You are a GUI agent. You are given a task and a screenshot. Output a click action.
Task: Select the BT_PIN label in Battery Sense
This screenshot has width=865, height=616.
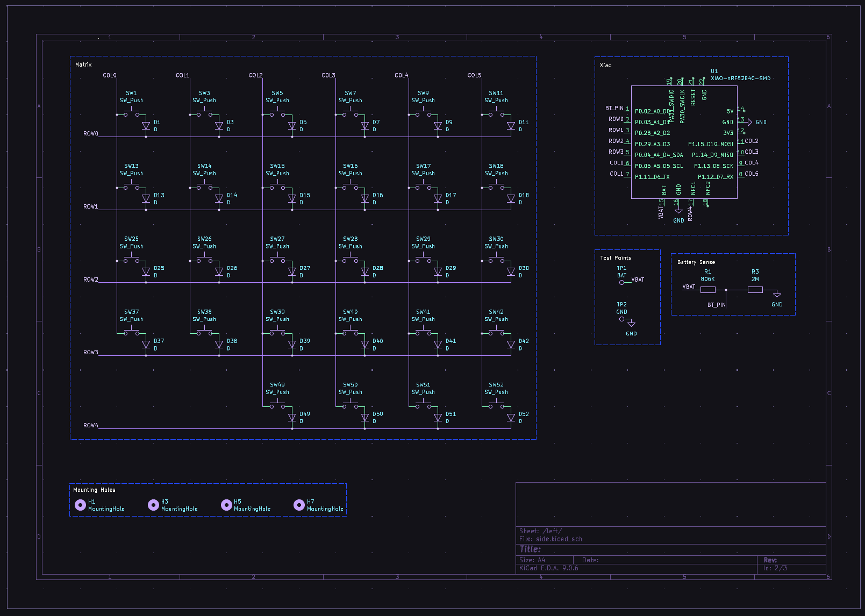[x=717, y=305]
